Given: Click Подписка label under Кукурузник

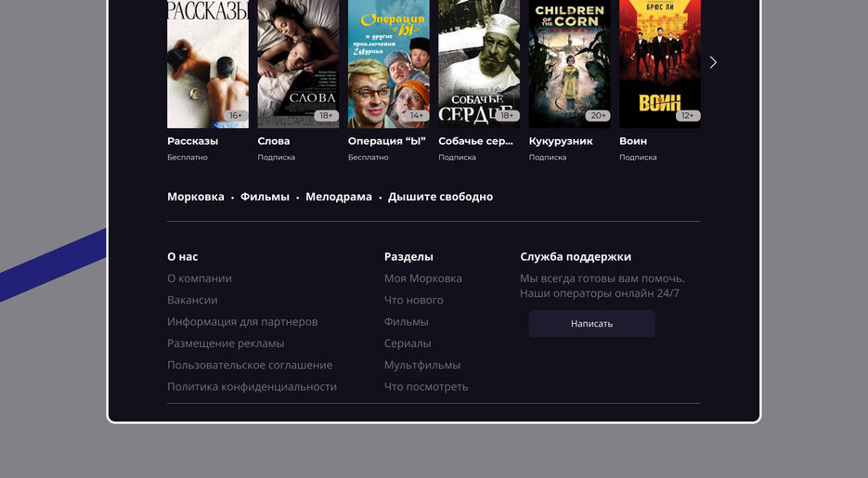Looking at the screenshot, I should pyautogui.click(x=548, y=157).
